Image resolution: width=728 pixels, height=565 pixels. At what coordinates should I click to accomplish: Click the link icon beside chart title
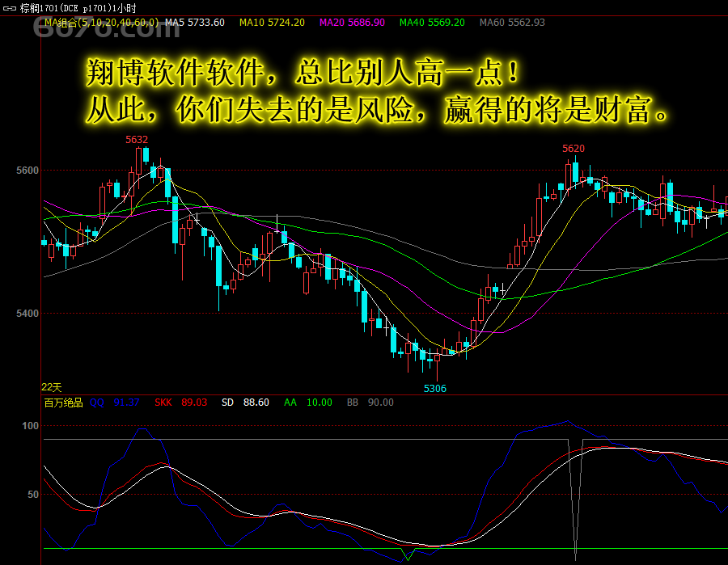point(9,8)
